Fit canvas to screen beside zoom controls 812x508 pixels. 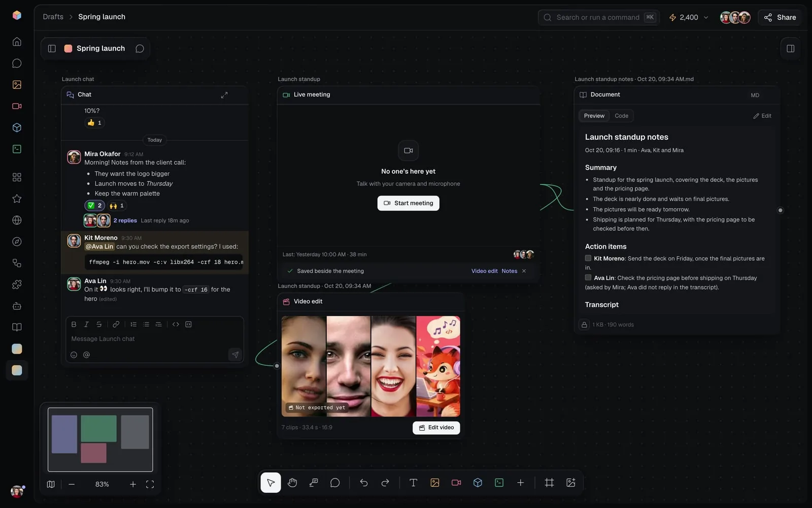(x=150, y=484)
